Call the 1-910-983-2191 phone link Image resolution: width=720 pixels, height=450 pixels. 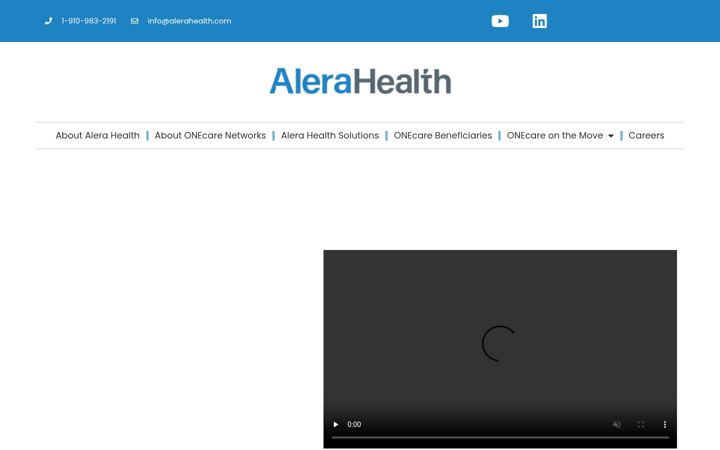click(x=89, y=21)
